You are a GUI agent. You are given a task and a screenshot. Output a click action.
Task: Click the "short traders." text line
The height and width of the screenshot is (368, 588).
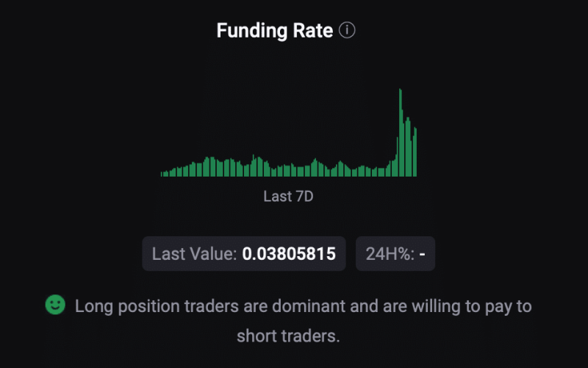(x=289, y=336)
